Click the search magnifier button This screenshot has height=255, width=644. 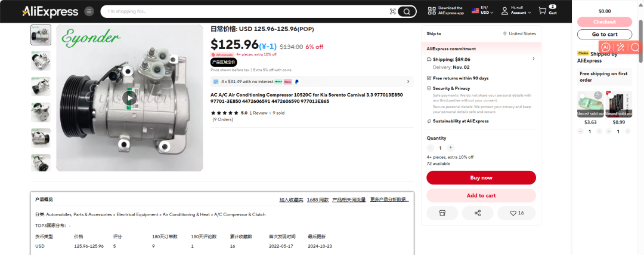[407, 11]
